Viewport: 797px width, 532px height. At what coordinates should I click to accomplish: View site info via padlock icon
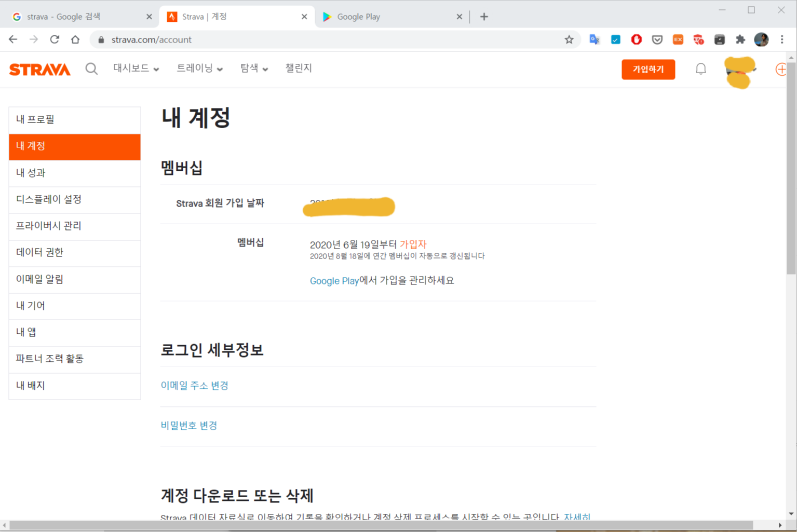101,39
